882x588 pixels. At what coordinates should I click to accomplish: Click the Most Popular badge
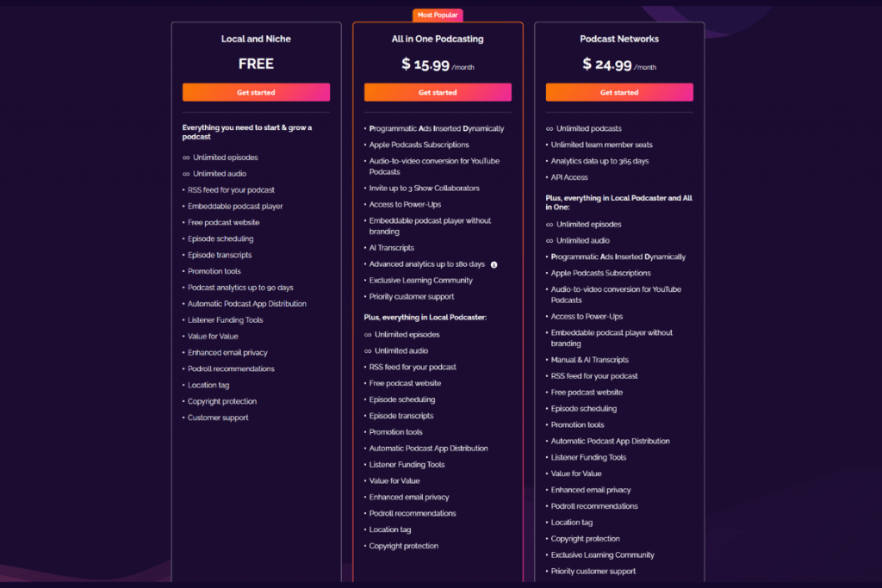pos(438,15)
